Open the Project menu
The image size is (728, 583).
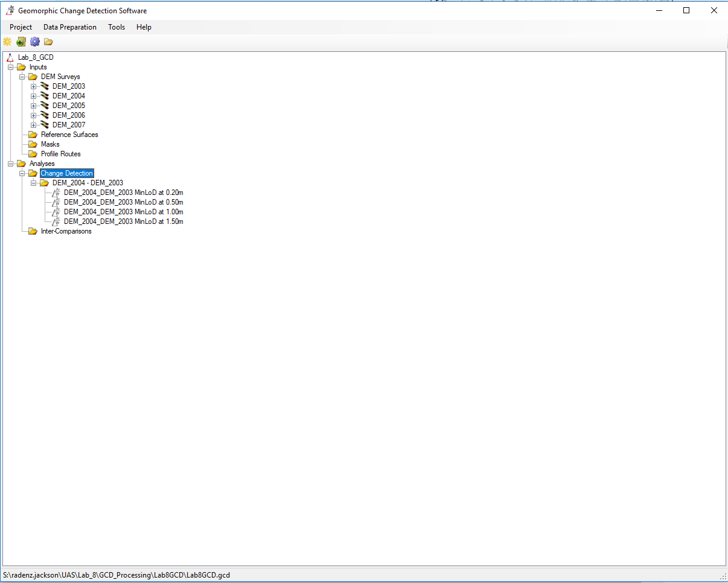pyautogui.click(x=21, y=27)
